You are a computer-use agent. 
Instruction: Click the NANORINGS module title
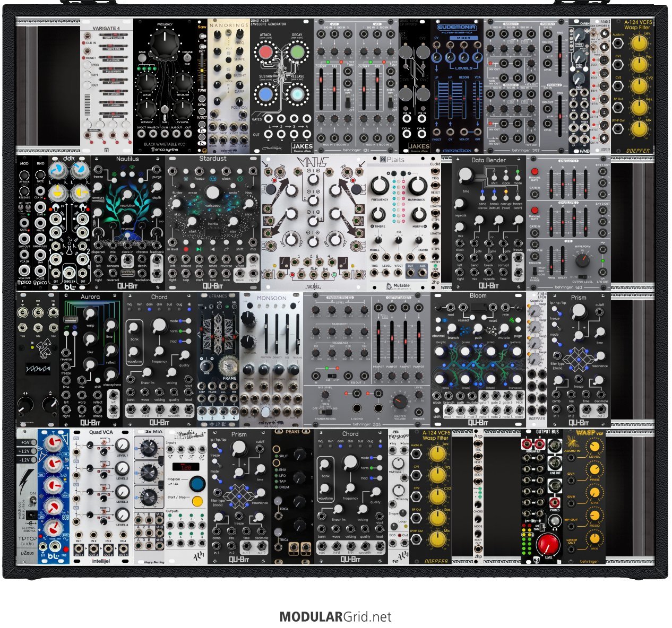(228, 25)
